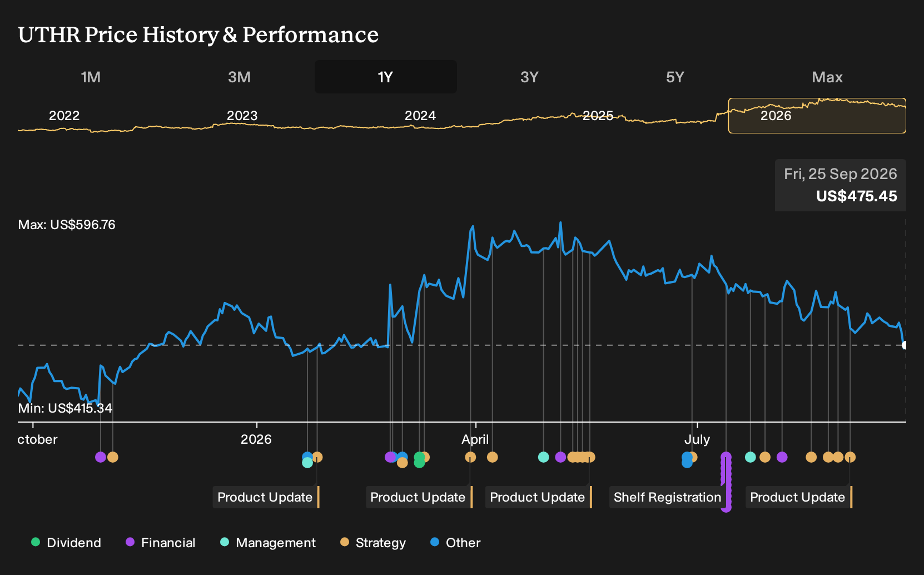Image resolution: width=924 pixels, height=575 pixels.
Task: Click the Fri, 25 Sep 2026 price tooltip
Action: [x=841, y=185]
